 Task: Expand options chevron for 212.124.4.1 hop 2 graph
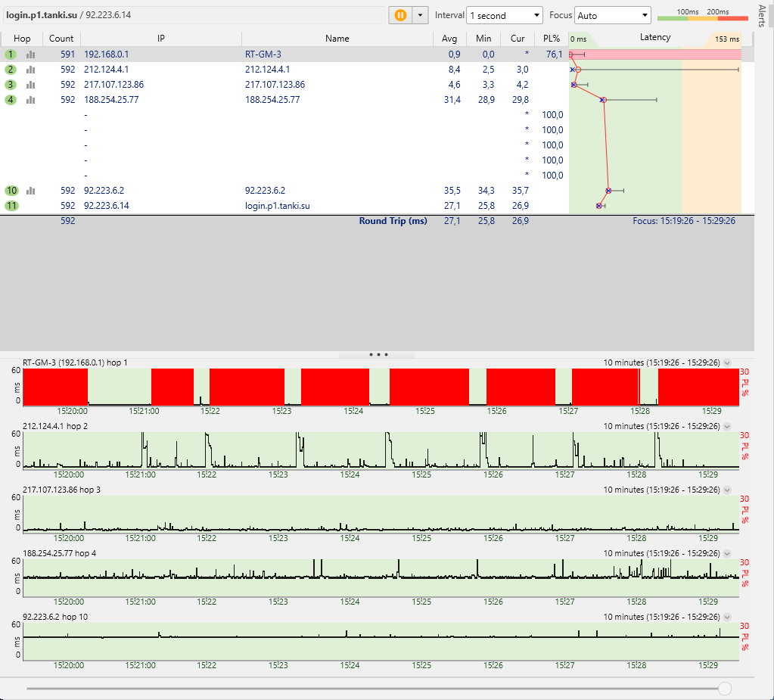tap(727, 426)
